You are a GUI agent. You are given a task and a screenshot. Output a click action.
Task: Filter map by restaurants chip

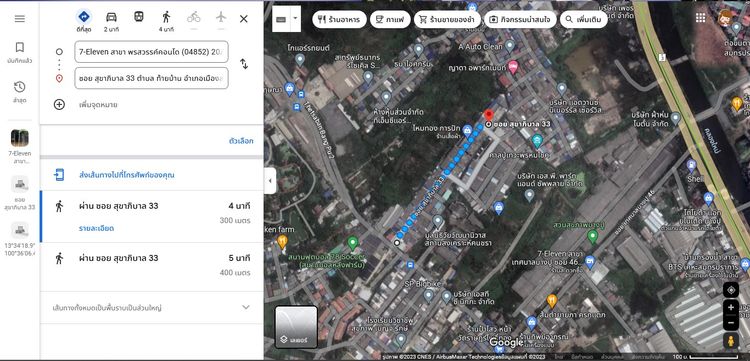[340, 20]
